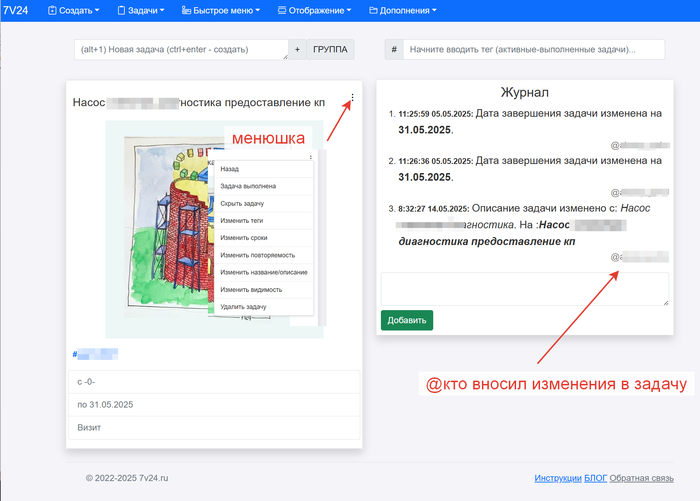Open the Инструкции footer link

(x=559, y=479)
